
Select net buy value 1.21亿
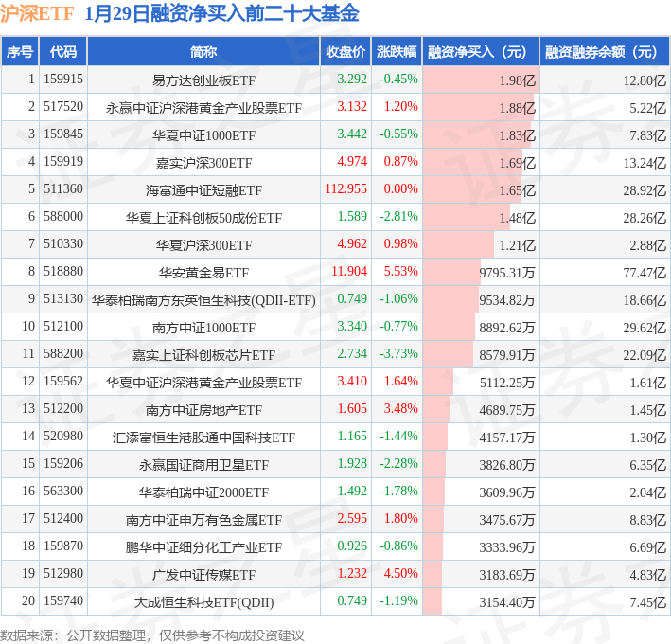pos(517,245)
